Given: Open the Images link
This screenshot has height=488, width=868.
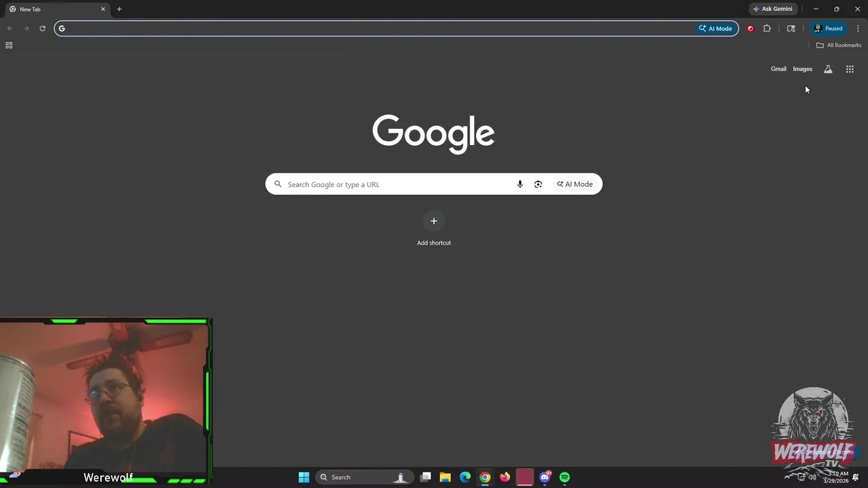Looking at the screenshot, I should pos(802,69).
